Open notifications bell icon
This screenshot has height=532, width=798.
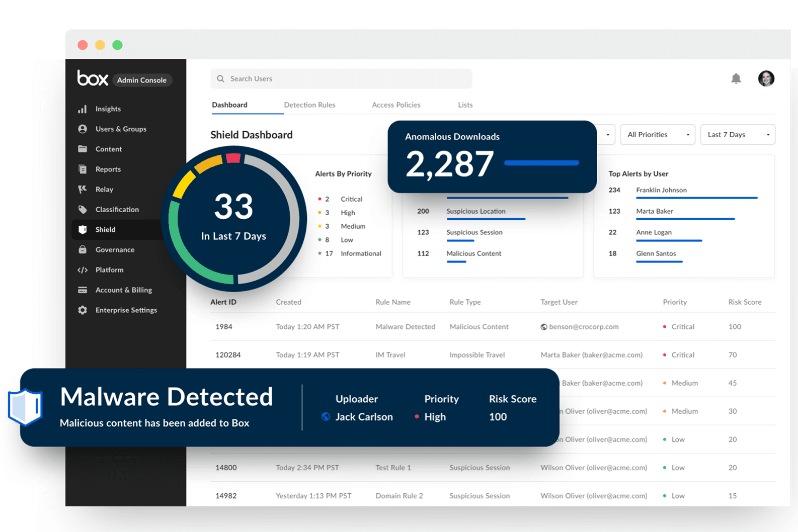(736, 78)
